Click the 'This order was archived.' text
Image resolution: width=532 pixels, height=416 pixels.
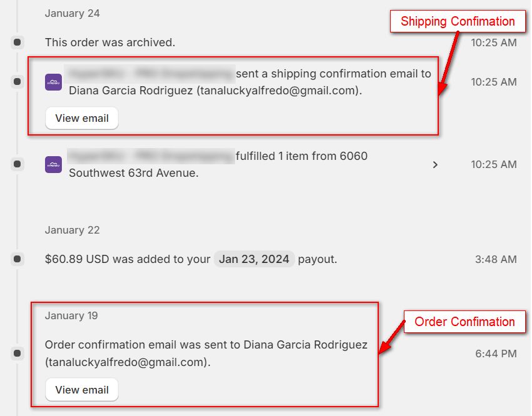(x=110, y=42)
